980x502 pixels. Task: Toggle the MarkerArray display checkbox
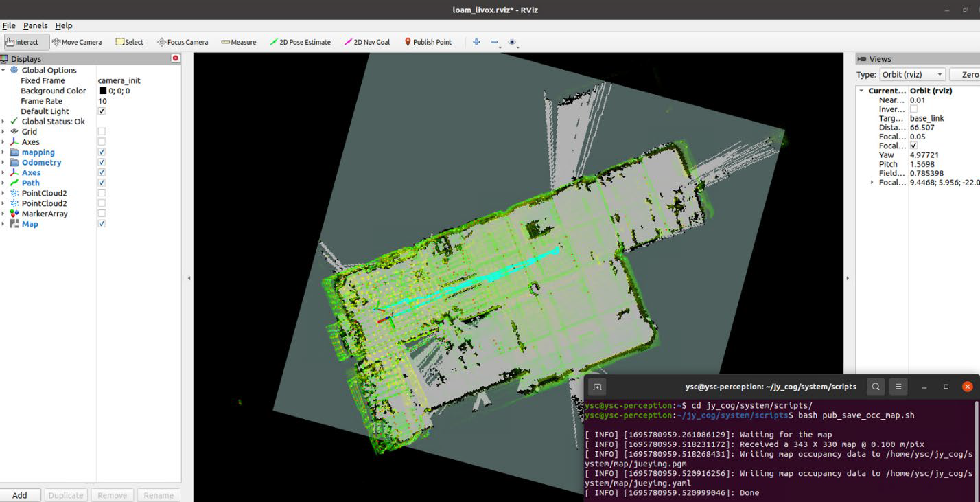pos(102,214)
